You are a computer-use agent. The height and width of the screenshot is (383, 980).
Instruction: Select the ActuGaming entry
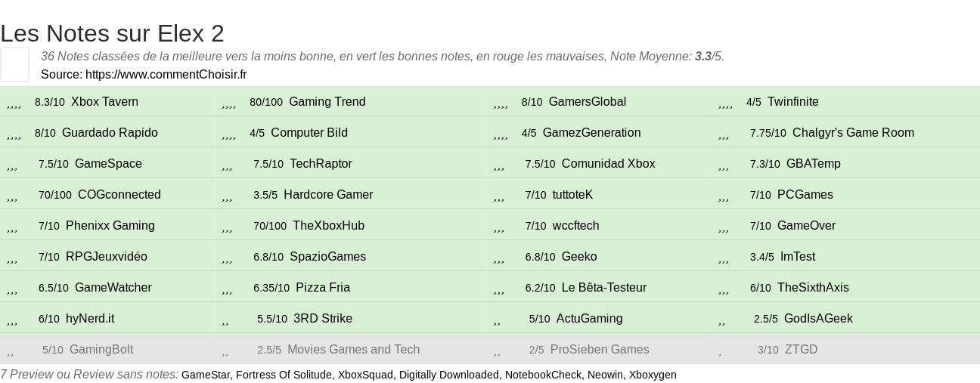coord(589,319)
